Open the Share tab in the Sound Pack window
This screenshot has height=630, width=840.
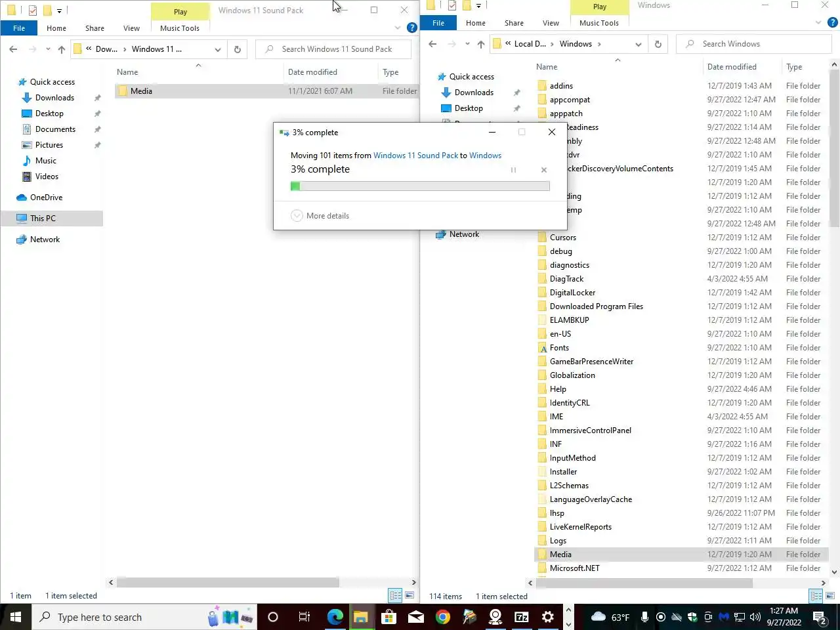[x=94, y=28]
